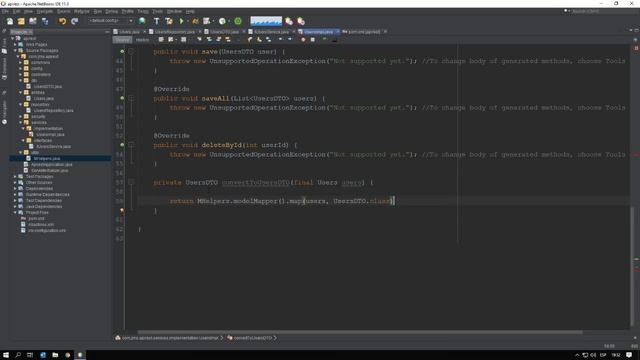Close the Users.java editor tab

[144, 31]
